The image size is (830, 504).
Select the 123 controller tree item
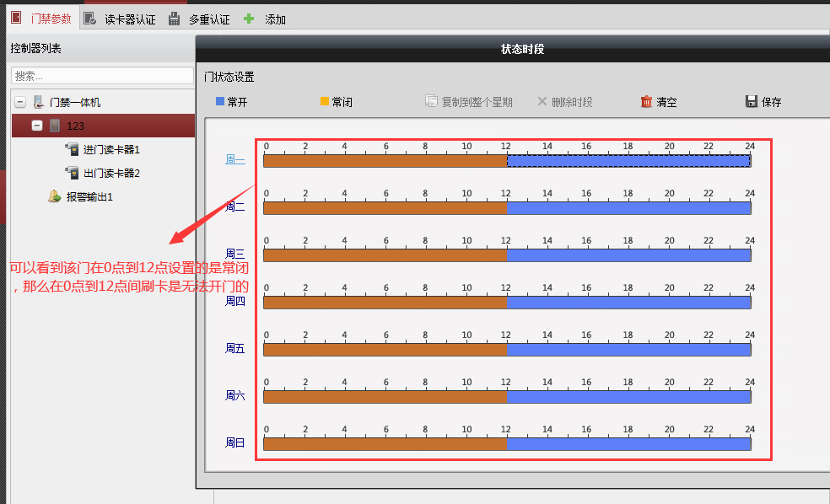[76, 126]
